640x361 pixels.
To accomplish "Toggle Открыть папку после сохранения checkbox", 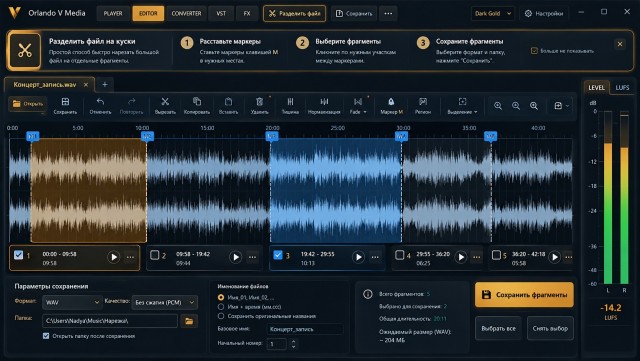I will coord(46,336).
